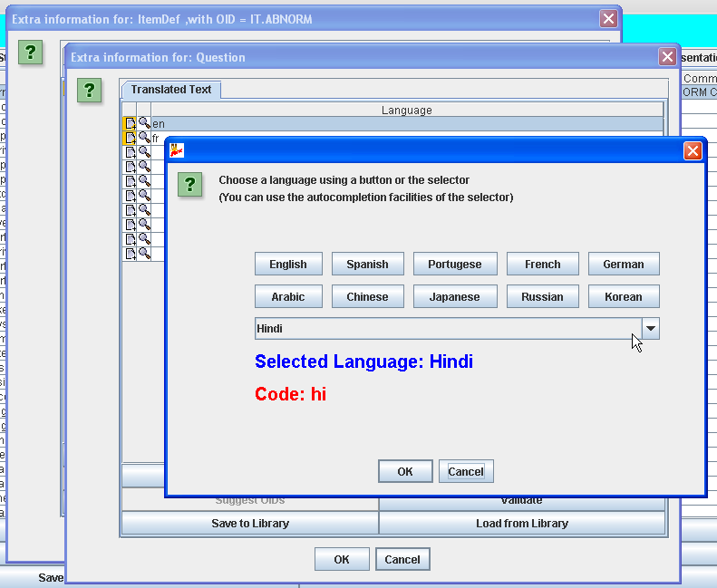
Task: Select the Portugese language button
Action: pyautogui.click(x=454, y=265)
